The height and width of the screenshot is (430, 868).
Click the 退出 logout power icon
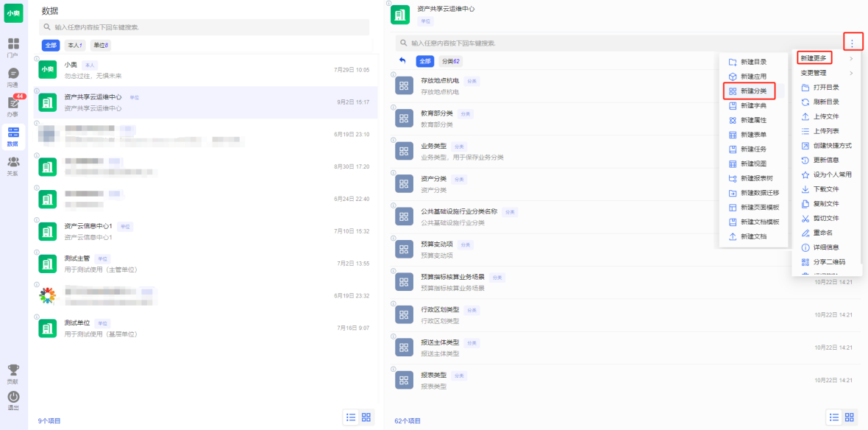(13, 399)
